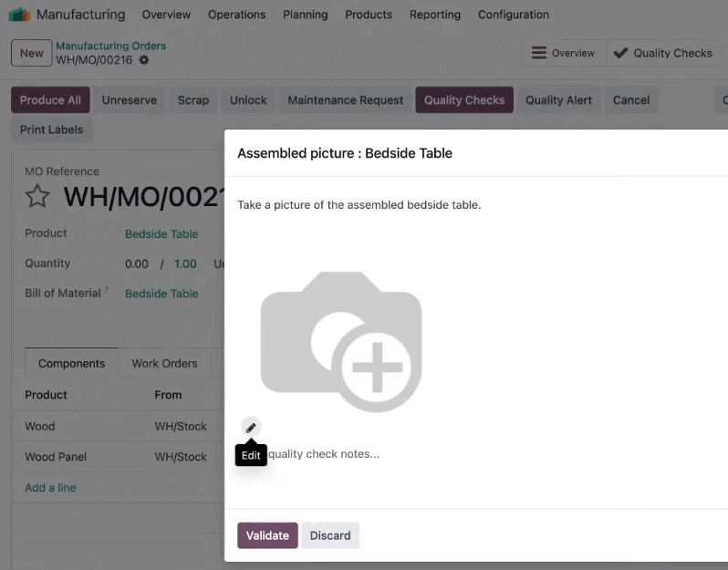Open the Bedside Table product link
This screenshot has height=570, width=728.
tap(161, 234)
